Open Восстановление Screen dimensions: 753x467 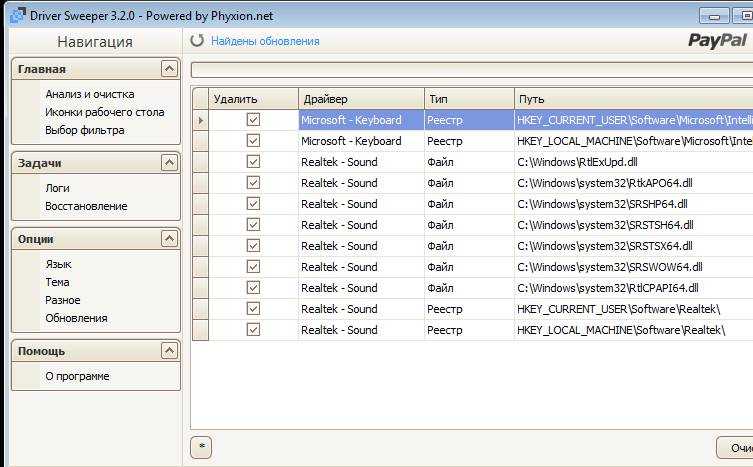click(86, 206)
